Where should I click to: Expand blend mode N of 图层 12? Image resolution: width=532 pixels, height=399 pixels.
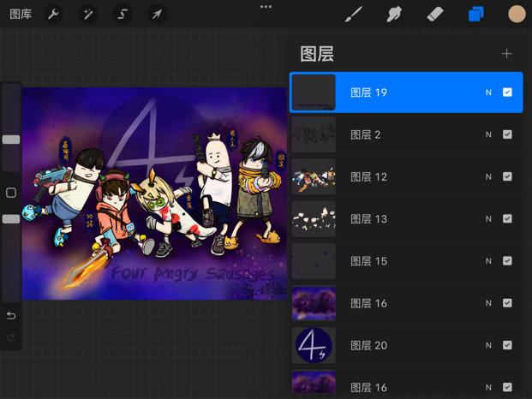(488, 176)
